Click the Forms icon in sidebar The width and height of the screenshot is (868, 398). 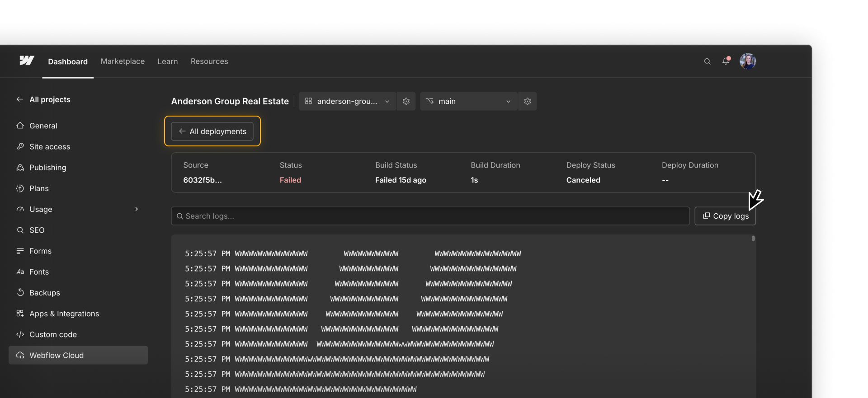click(x=20, y=251)
